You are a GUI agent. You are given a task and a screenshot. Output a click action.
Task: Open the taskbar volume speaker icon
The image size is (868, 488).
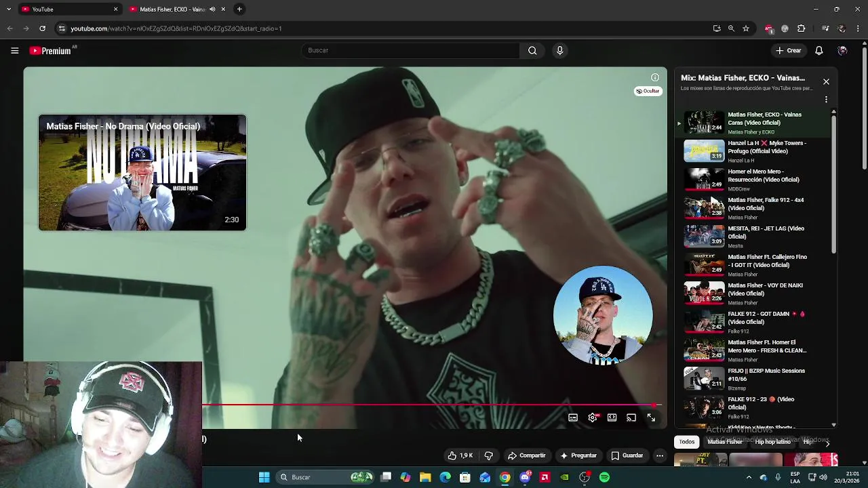823,477
